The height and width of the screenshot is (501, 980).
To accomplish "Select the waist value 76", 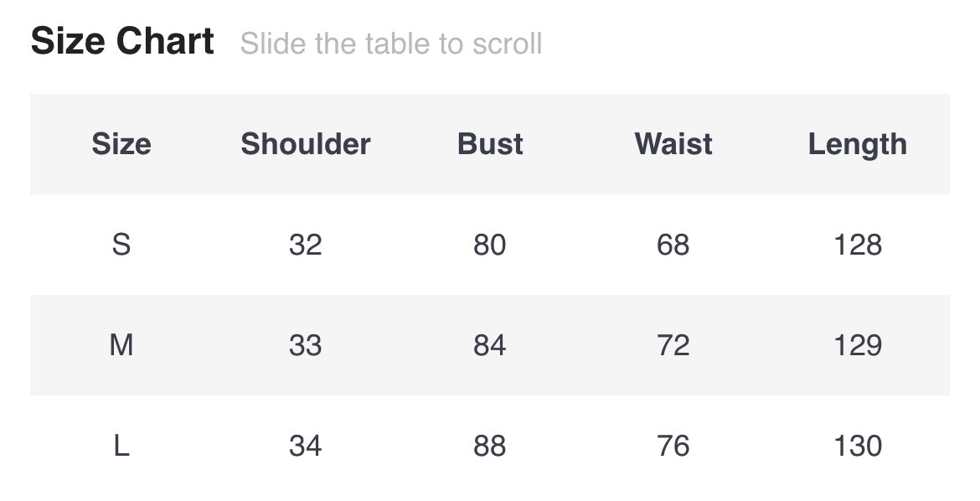I will pyautogui.click(x=673, y=446).
